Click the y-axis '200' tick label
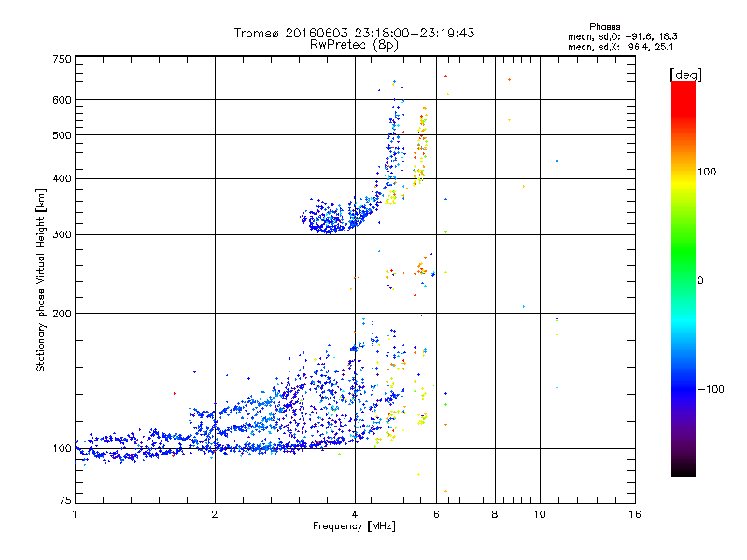 pyautogui.click(x=62, y=313)
